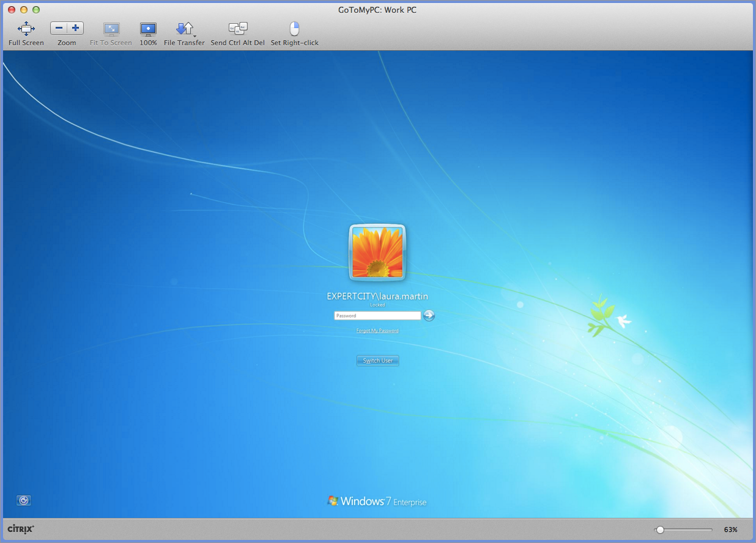
Task: Click the zoom slider at 63%
Action: coord(660,530)
